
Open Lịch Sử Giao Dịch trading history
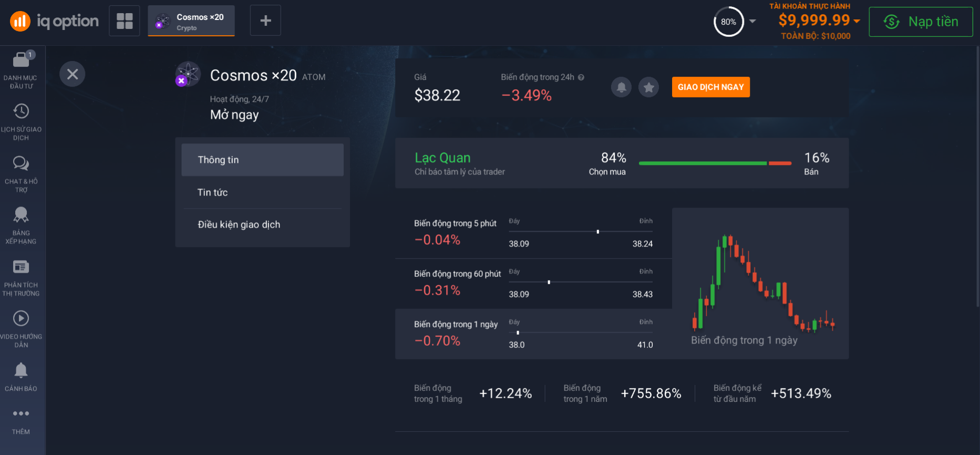[21, 121]
